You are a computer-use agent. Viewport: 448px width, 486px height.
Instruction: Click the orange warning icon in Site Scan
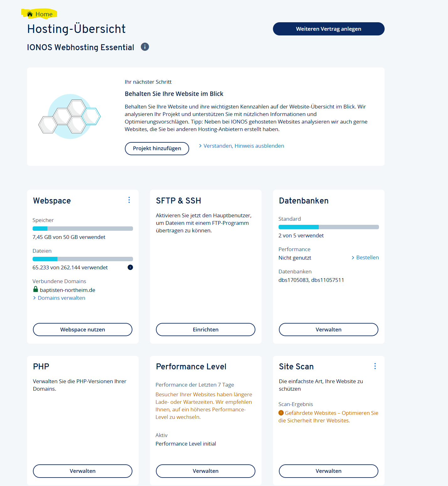point(281,413)
